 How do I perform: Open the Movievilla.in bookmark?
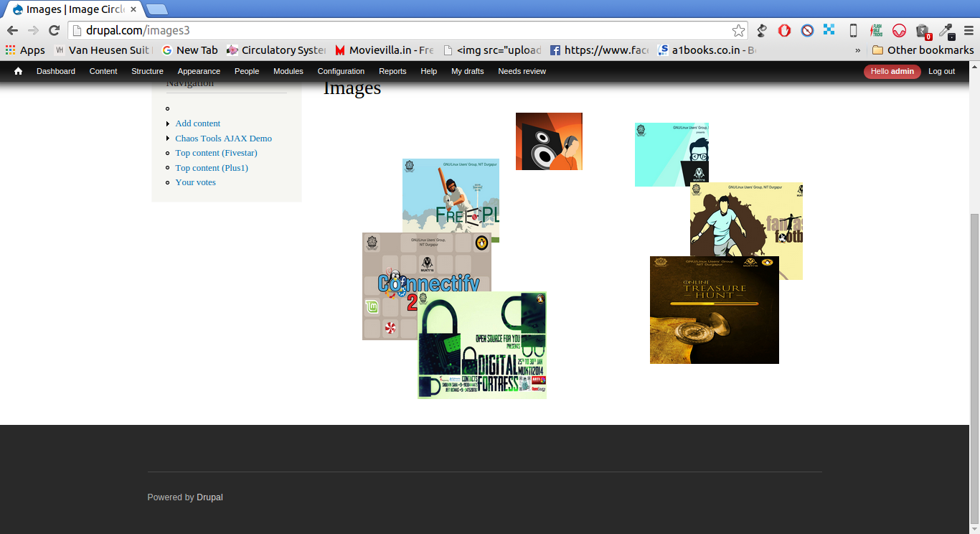pos(385,50)
